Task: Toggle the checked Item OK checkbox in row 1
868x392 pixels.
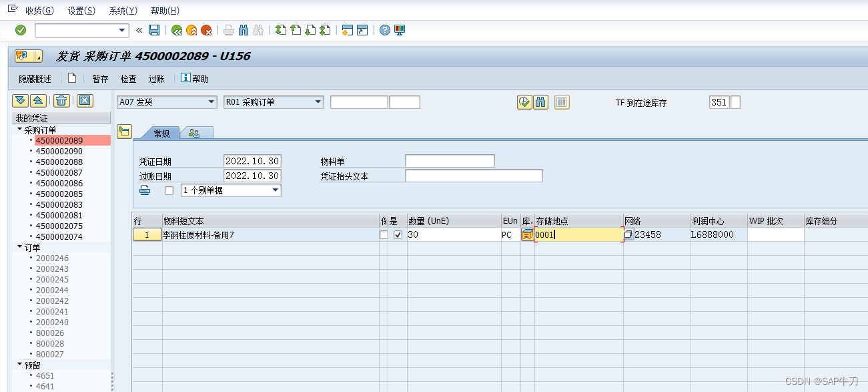Action: click(x=398, y=234)
